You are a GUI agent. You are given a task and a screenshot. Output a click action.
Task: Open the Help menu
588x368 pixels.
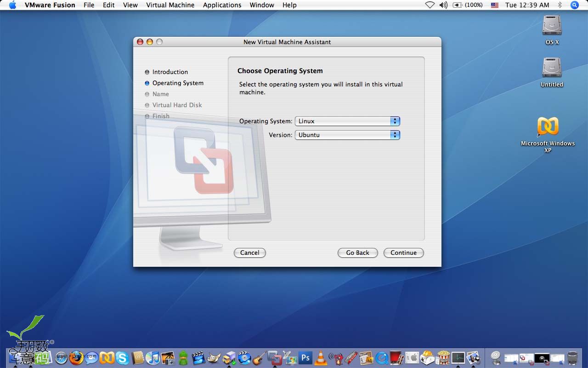pyautogui.click(x=289, y=5)
